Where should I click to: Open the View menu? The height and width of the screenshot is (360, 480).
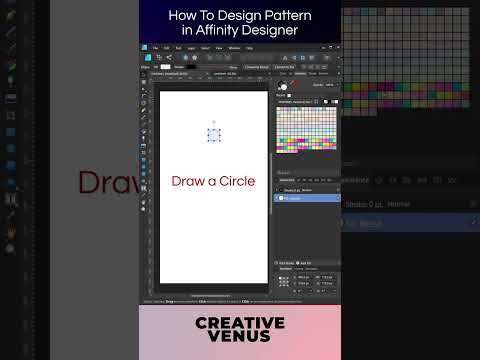tap(219, 48)
